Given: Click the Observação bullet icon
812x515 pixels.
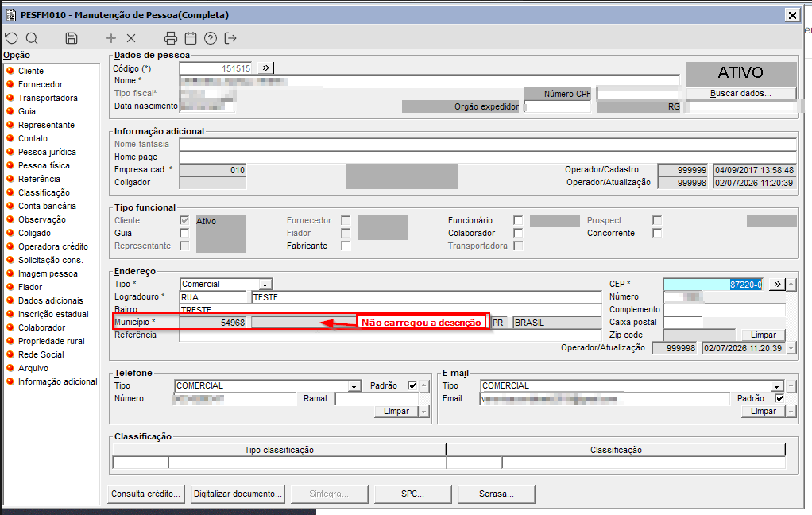Looking at the screenshot, I should [10, 219].
